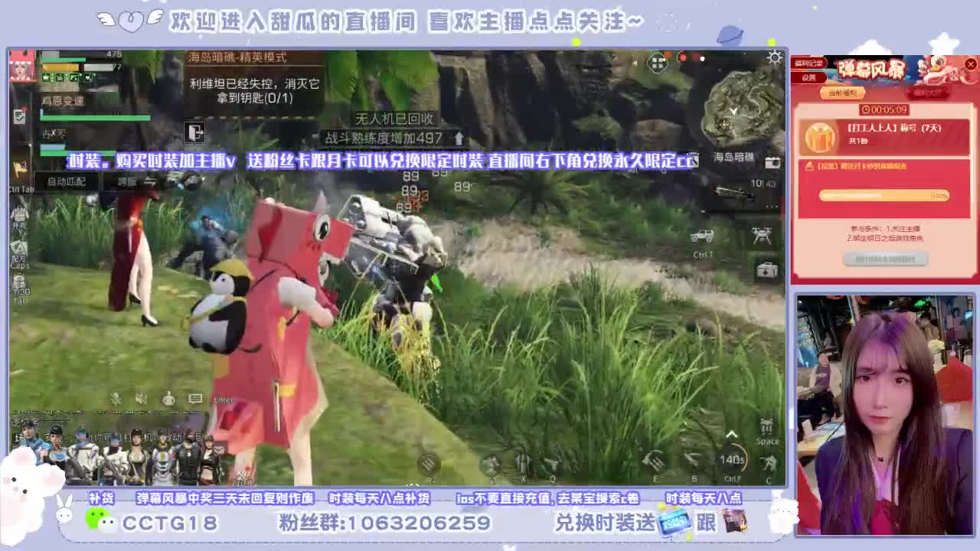Screen dimensions: 980x551
Task: Close the 弹幕风暴 panel
Action: pyautogui.click(x=970, y=65)
